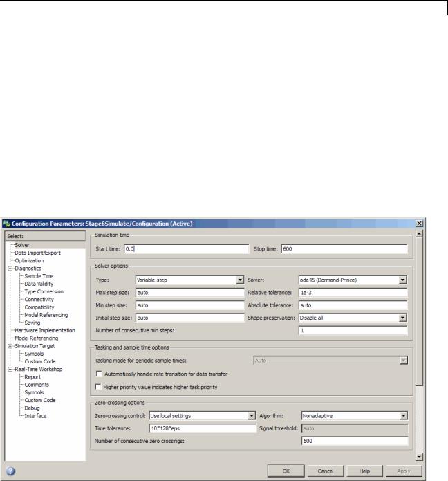This screenshot has height=481, width=448.
Task: Click the Stop time field
Action: (344, 248)
